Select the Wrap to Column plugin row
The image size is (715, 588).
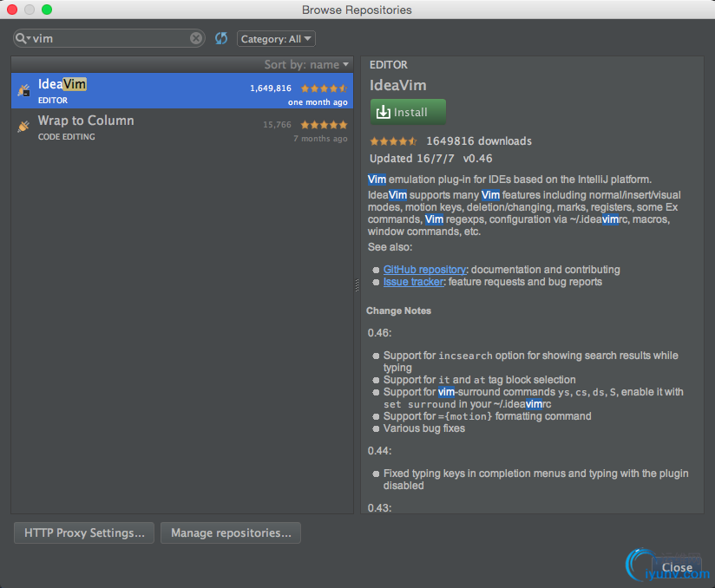(182, 127)
